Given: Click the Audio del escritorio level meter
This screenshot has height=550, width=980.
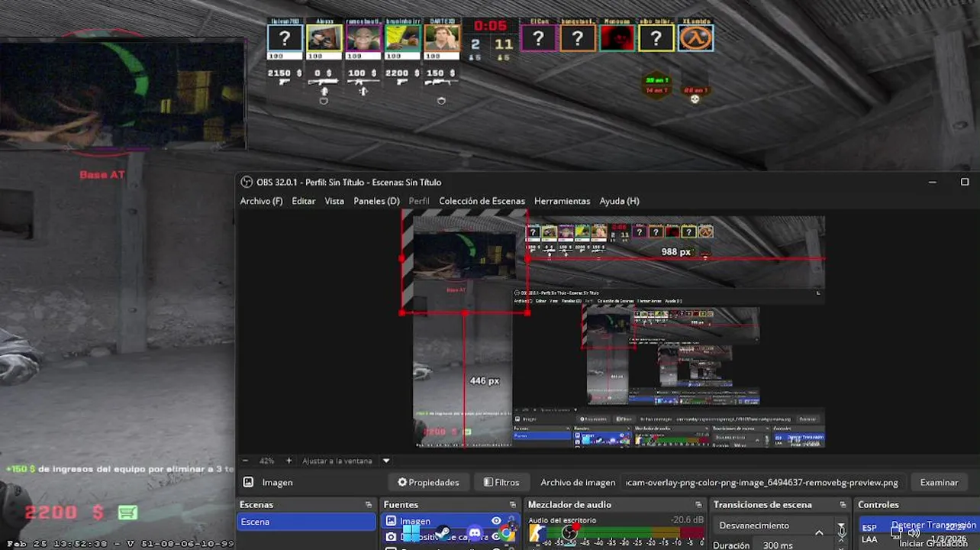Looking at the screenshot, I should pyautogui.click(x=617, y=532).
